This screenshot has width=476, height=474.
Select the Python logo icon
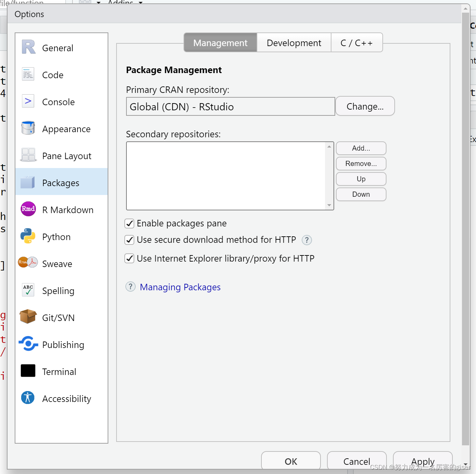click(28, 236)
